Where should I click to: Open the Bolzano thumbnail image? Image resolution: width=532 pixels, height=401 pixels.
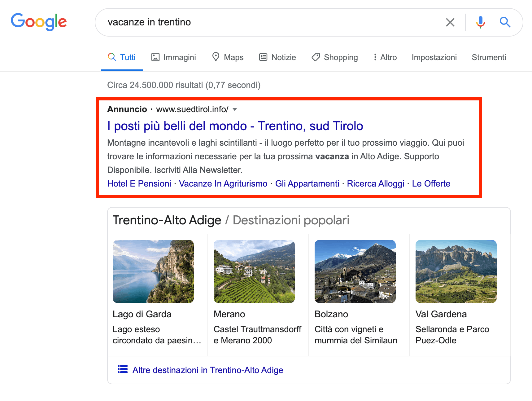point(355,271)
